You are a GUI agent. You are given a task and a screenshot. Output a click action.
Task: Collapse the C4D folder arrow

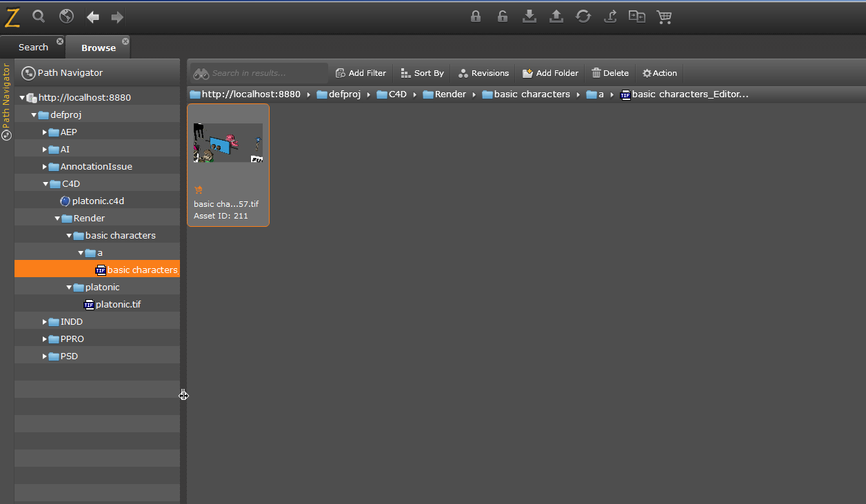[46, 184]
